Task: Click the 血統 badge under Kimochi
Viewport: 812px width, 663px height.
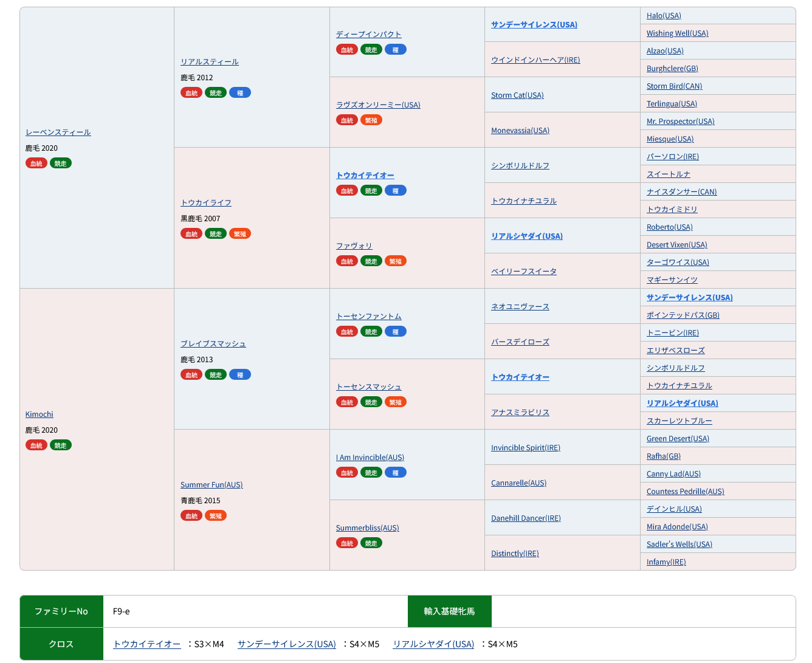Action: 36,445
